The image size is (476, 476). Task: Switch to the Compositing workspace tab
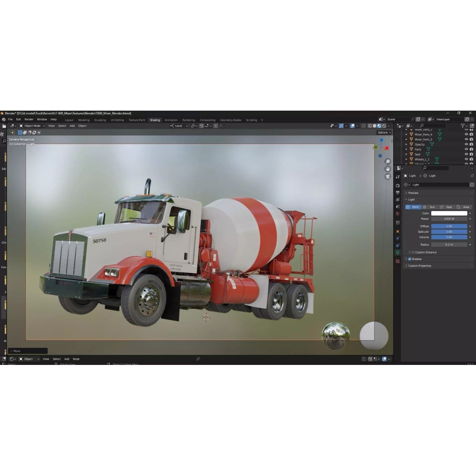coord(207,120)
